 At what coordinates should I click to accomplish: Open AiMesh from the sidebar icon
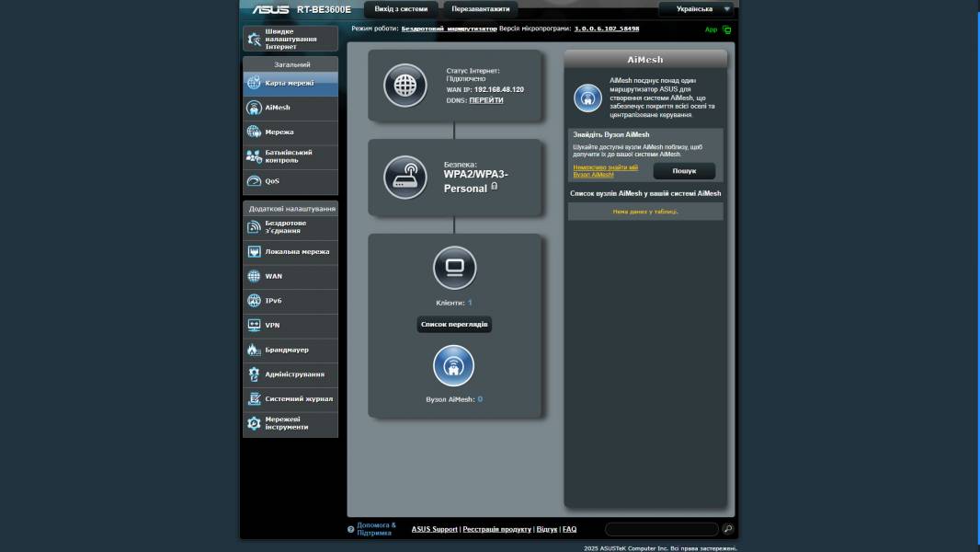(254, 108)
